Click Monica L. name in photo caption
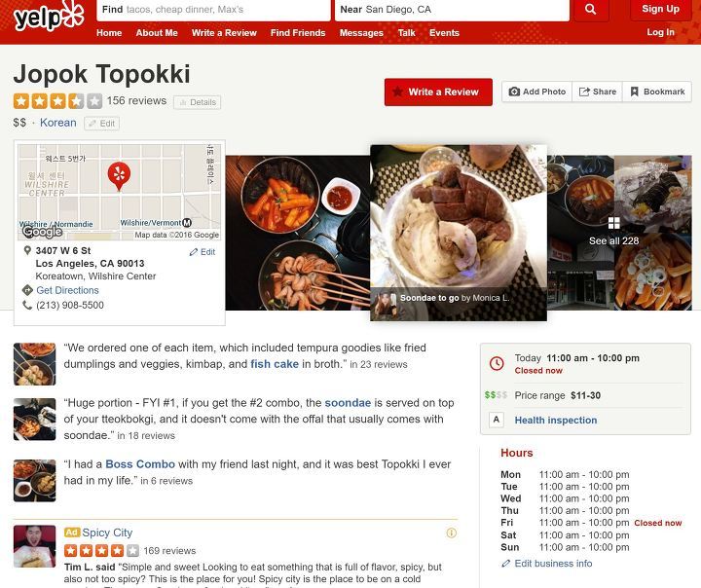Image resolution: width=701 pixels, height=588 pixels. (491, 298)
